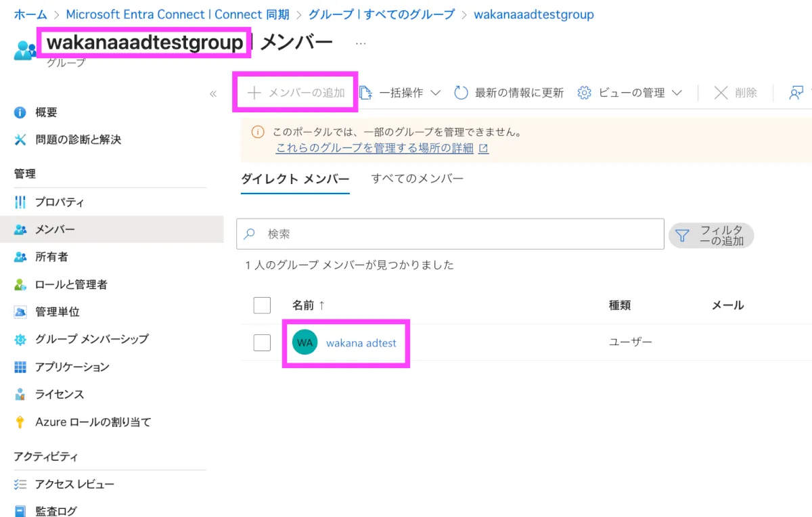The width and height of the screenshot is (812, 517).
Task: Click the member count result text
Action: click(350, 265)
